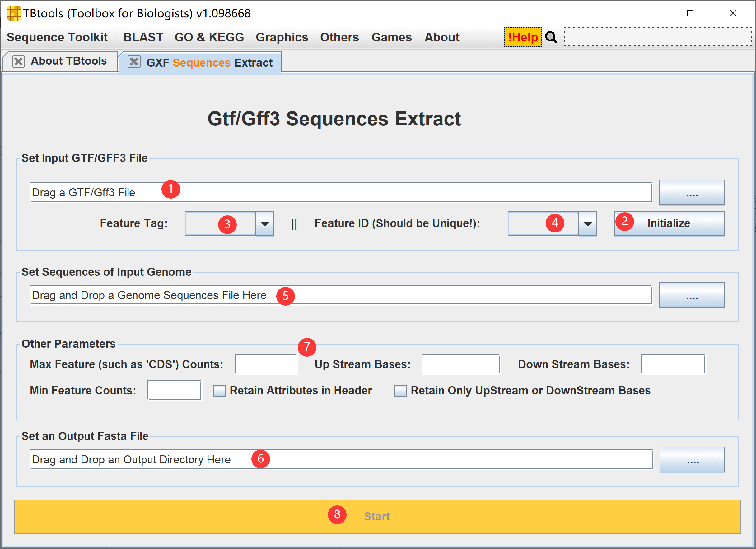The height and width of the screenshot is (549, 756).
Task: Open the GO & KEGG menu
Action: pyautogui.click(x=209, y=37)
